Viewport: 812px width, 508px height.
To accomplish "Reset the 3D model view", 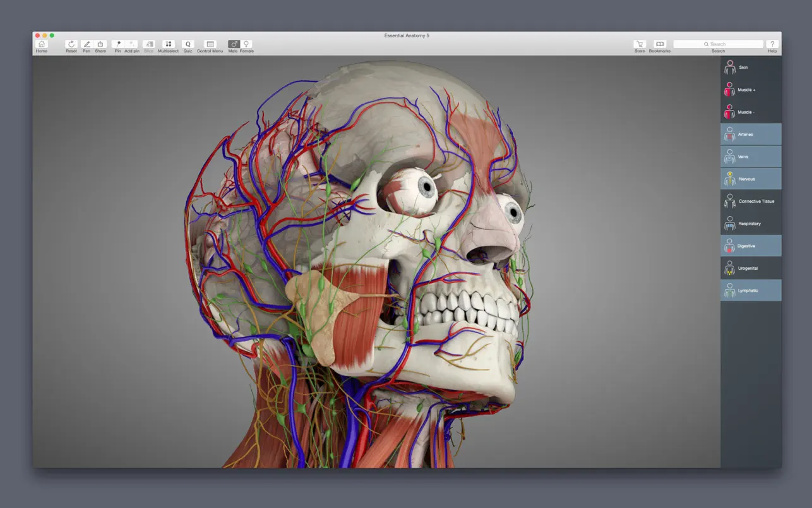I will click(x=71, y=45).
